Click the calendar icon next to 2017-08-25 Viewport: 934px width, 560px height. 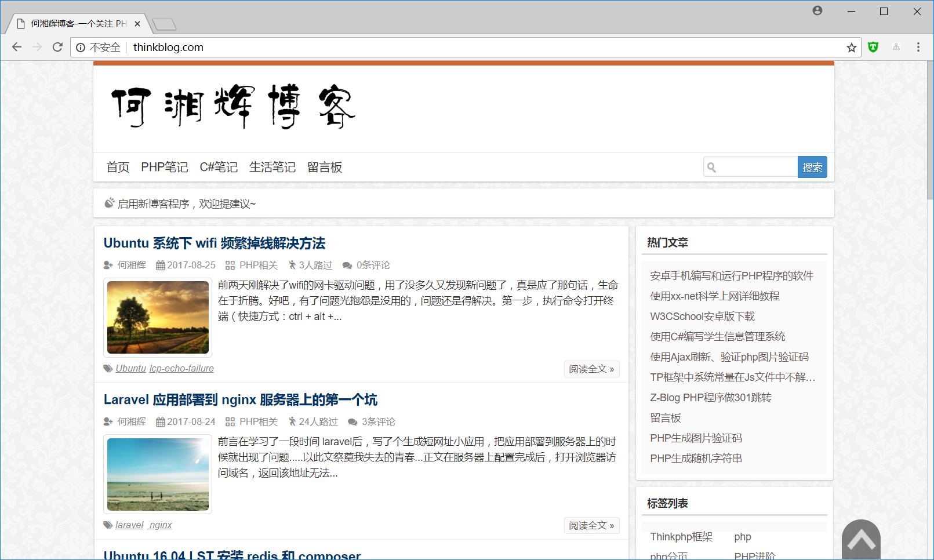[x=161, y=265]
